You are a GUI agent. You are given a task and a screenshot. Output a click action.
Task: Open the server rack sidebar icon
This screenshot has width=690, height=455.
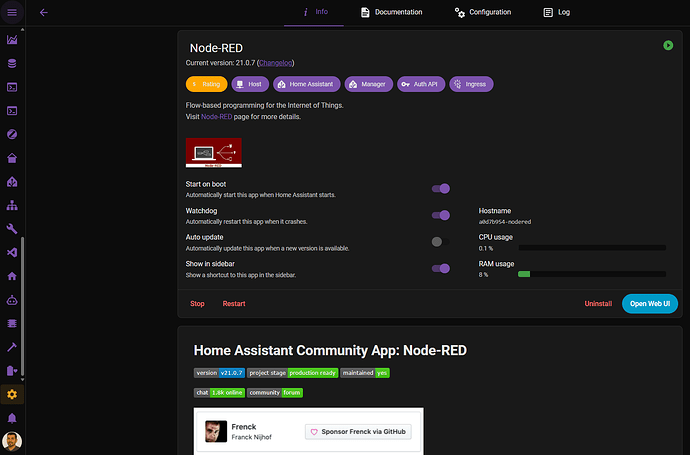tap(12, 323)
